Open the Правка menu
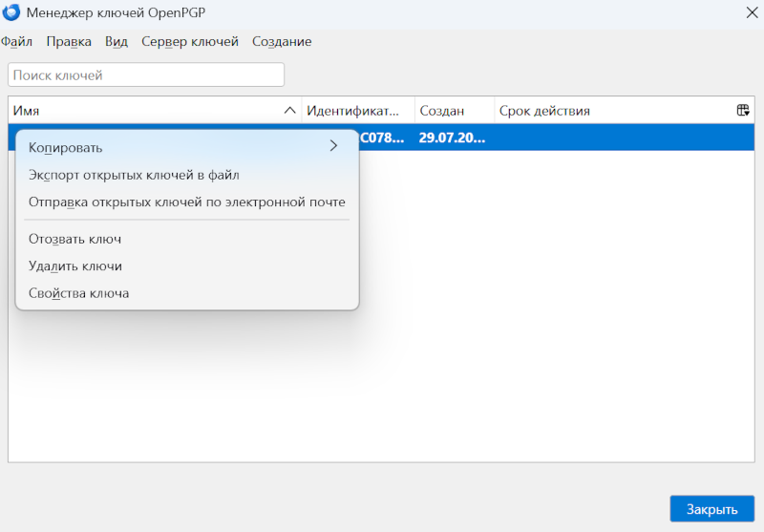Screen dimensions: 764x532 click(69, 42)
